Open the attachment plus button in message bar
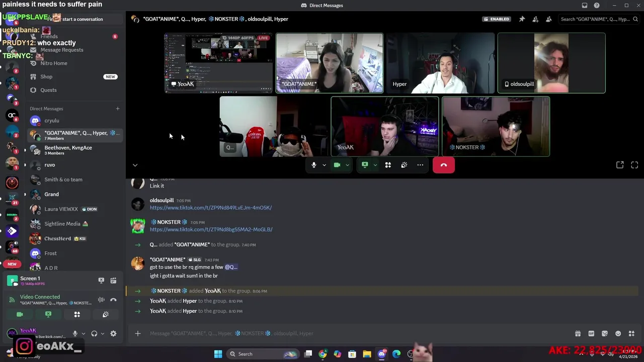The height and width of the screenshot is (362, 644). pos(137,333)
